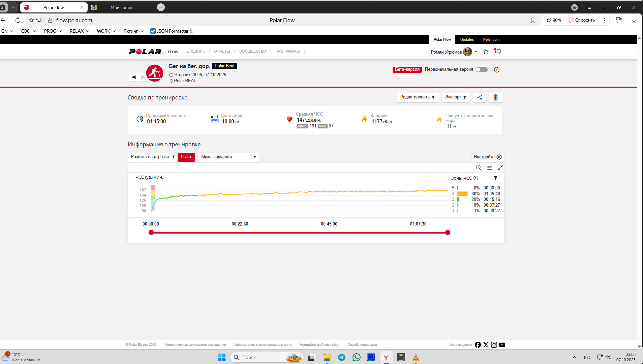Open Calculator from taskbar
Viewport: 643px width, 364px height.
tap(401, 357)
